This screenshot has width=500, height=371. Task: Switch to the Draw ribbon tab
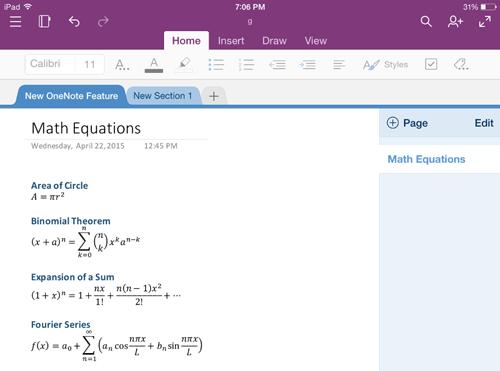coord(274,41)
